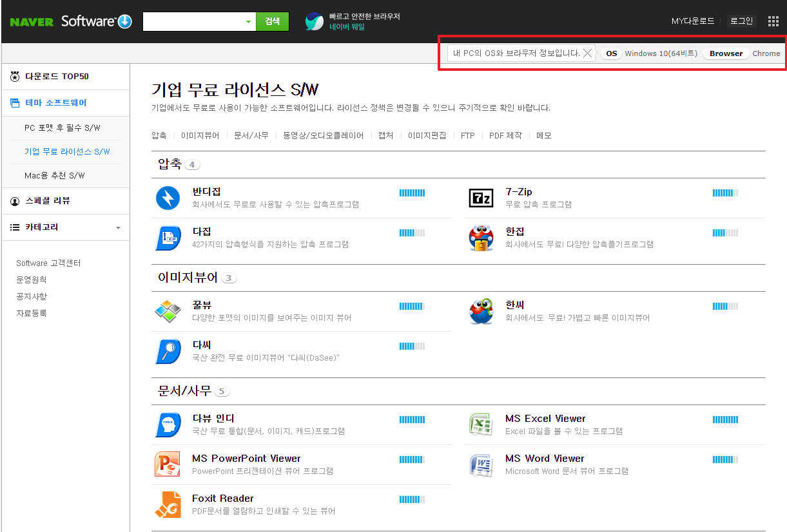Open the 다뷰 인디 title link
Screen dimensions: 787x532
coord(213,419)
